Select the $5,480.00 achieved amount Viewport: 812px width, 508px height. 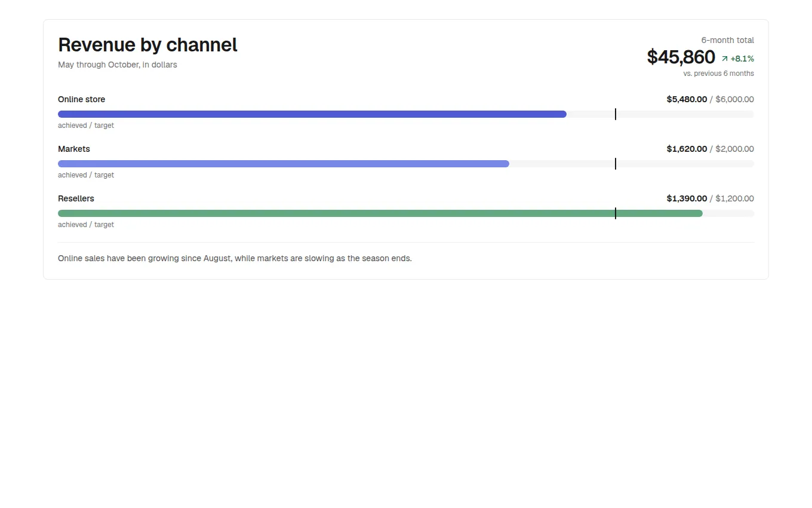(687, 99)
